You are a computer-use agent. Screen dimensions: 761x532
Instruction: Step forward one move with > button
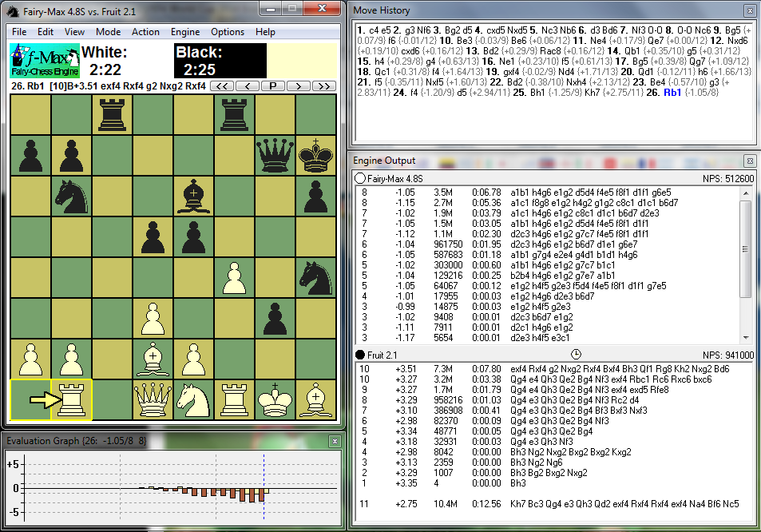(298, 86)
